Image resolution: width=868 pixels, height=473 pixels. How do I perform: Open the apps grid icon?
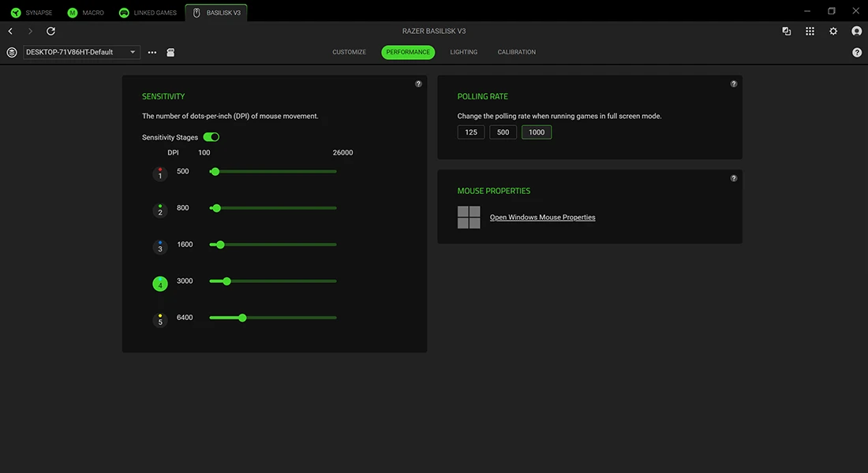coord(810,31)
